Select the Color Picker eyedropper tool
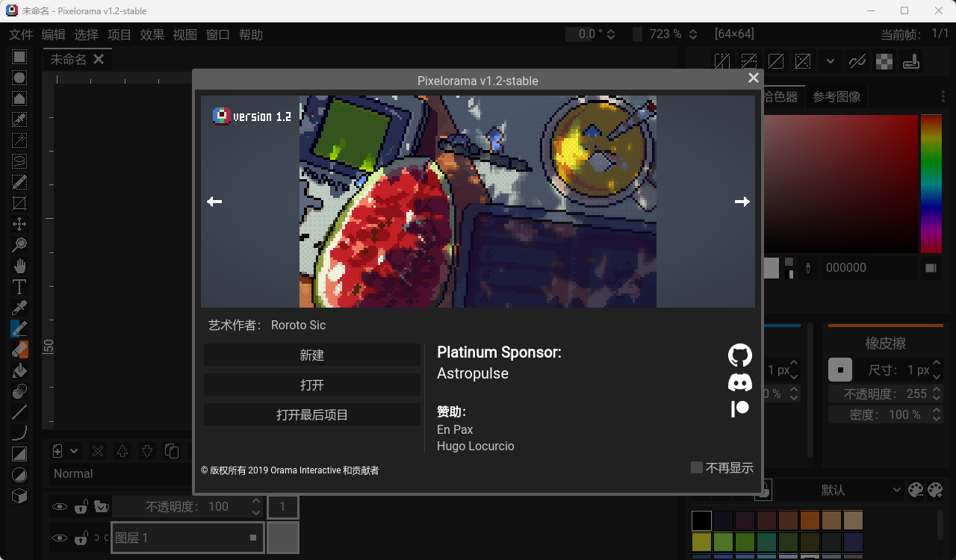 click(x=19, y=308)
